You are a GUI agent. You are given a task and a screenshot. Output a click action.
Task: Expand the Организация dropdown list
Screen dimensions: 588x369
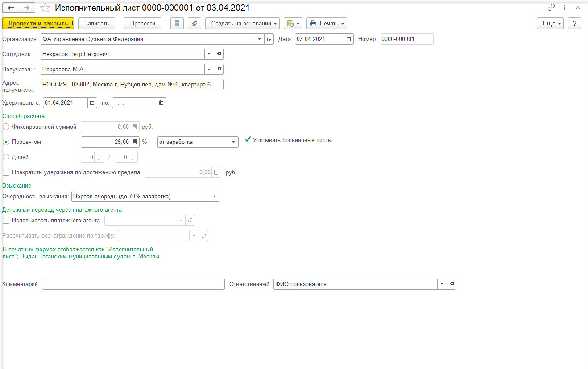260,39
